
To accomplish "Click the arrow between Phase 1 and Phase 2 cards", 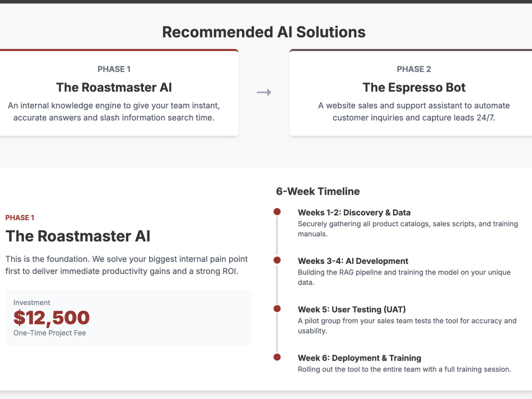I will coord(264,92).
